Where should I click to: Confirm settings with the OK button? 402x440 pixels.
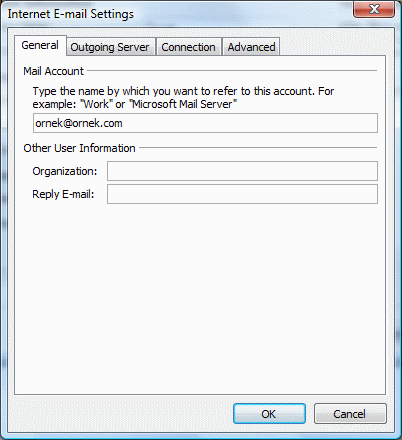coord(269,414)
